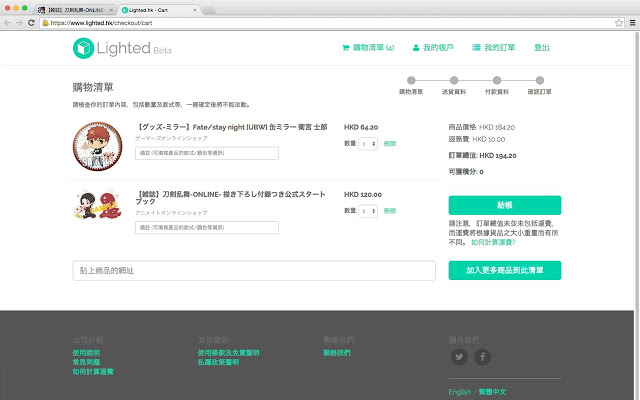Switch language to English

coord(460,392)
